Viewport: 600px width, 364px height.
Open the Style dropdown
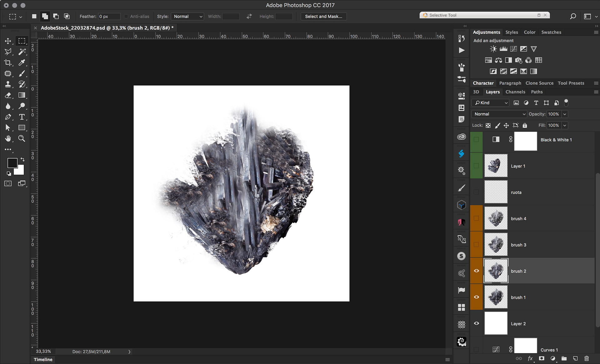[x=187, y=17]
